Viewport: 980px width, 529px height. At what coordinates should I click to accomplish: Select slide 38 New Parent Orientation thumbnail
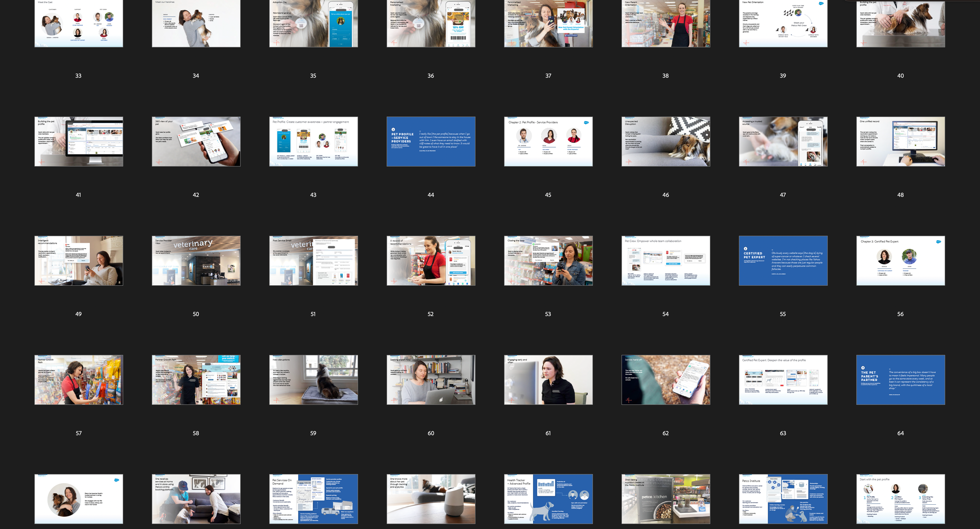coord(666,24)
